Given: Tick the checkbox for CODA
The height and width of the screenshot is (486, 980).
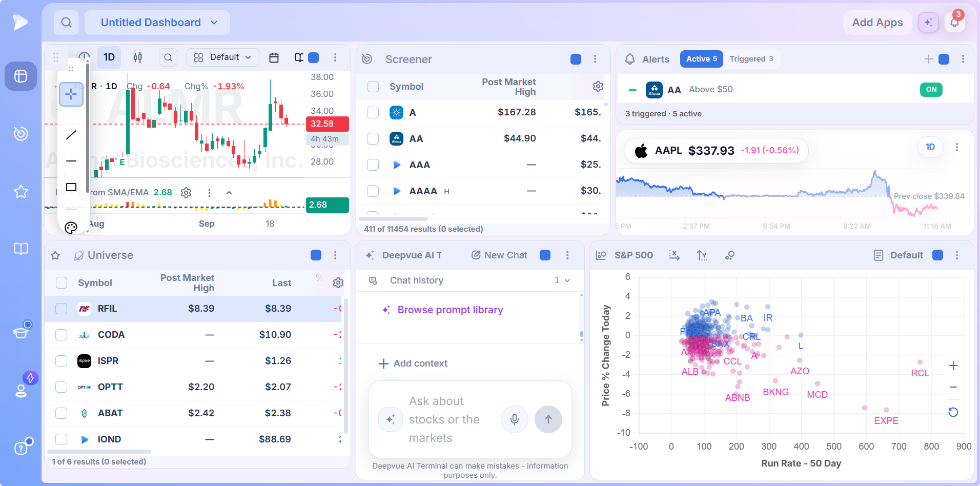Looking at the screenshot, I should [62, 335].
